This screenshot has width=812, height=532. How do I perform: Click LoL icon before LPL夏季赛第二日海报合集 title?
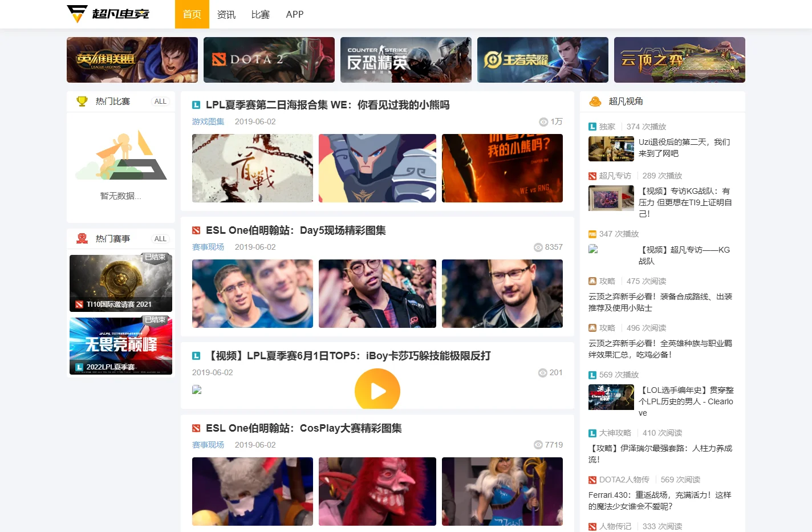coord(196,105)
